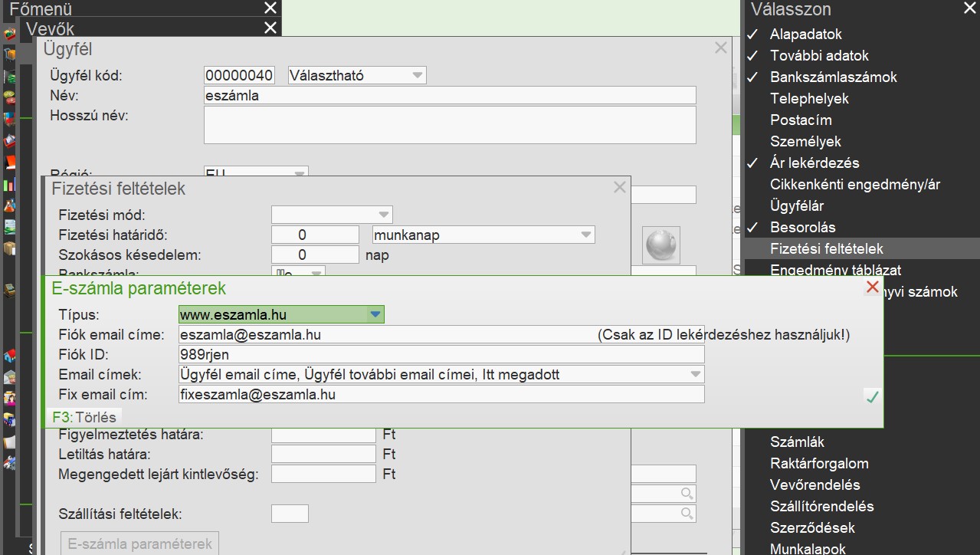
Task: Click the Fix email cím field
Action: pyautogui.click(x=441, y=395)
